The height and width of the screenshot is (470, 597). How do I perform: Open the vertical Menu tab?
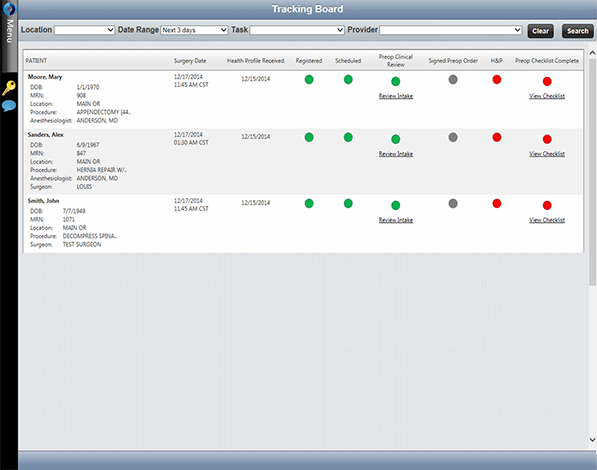click(x=9, y=32)
